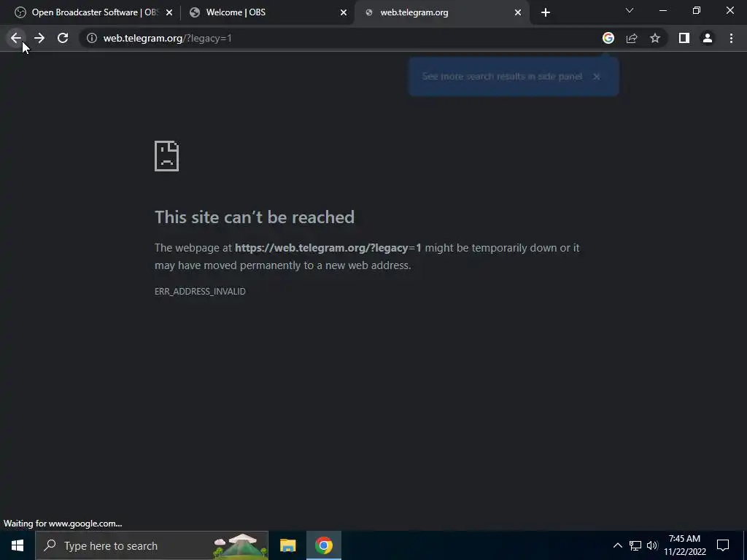Click the "Waiting for www.google.com..." status text
This screenshot has width=747, height=560.
[63, 524]
